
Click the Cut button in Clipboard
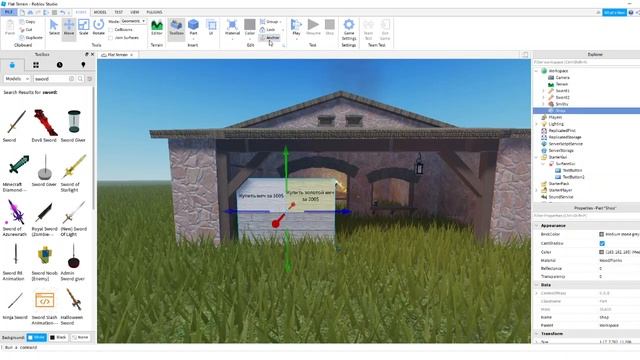26,30
